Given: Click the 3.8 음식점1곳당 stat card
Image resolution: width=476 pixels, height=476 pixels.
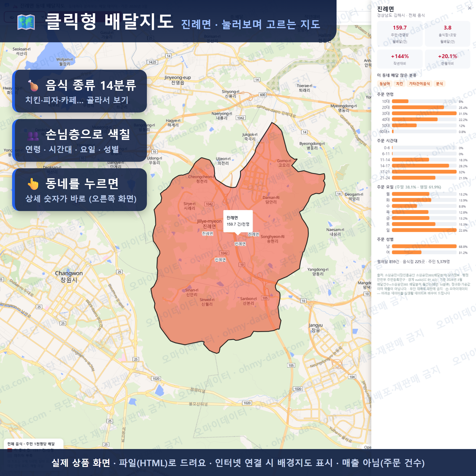Looking at the screenshot, I should click(x=447, y=34).
